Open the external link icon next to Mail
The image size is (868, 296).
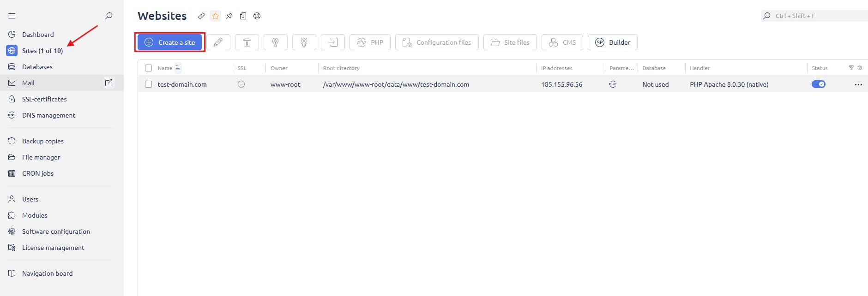point(108,83)
